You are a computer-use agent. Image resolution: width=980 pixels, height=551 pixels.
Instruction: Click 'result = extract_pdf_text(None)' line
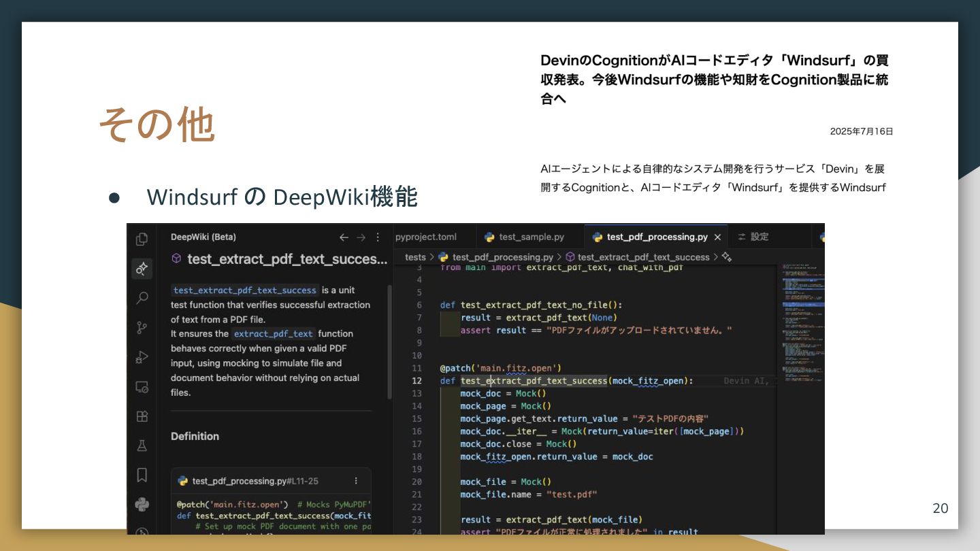pos(538,317)
